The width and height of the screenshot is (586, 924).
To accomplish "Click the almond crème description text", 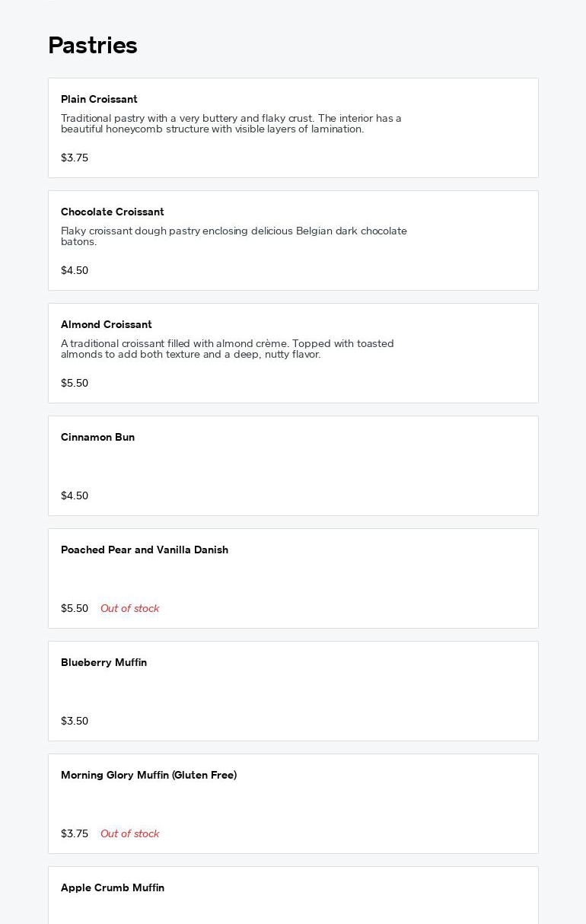I will (227, 349).
